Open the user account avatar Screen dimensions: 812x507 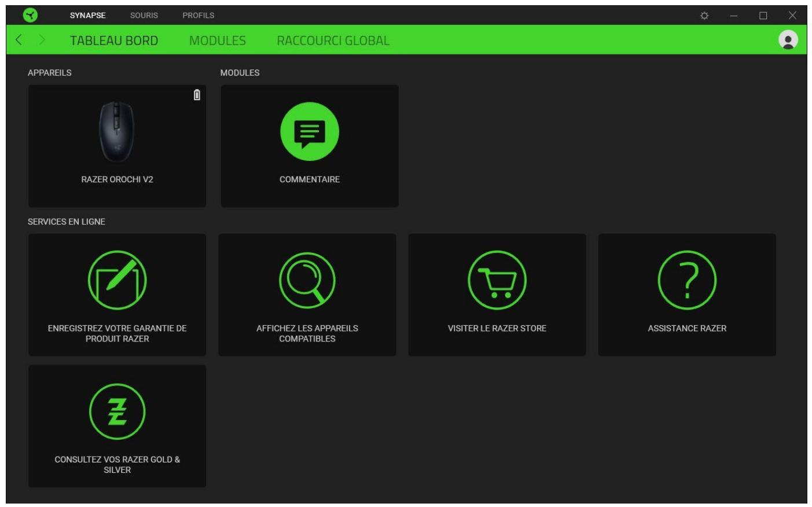[788, 40]
